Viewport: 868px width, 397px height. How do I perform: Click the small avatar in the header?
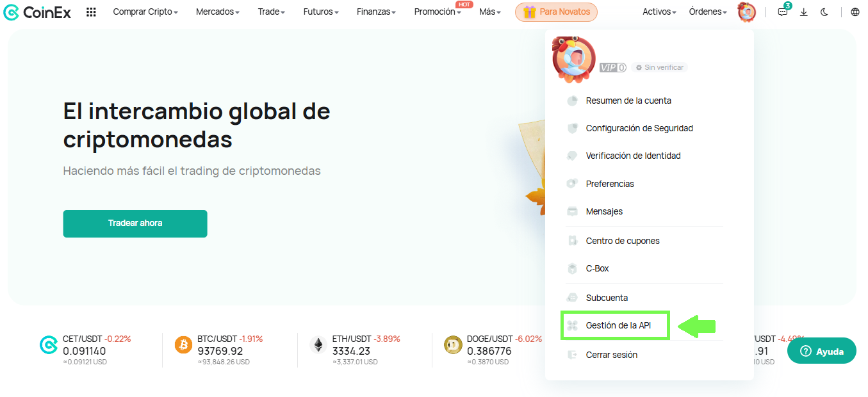click(746, 12)
